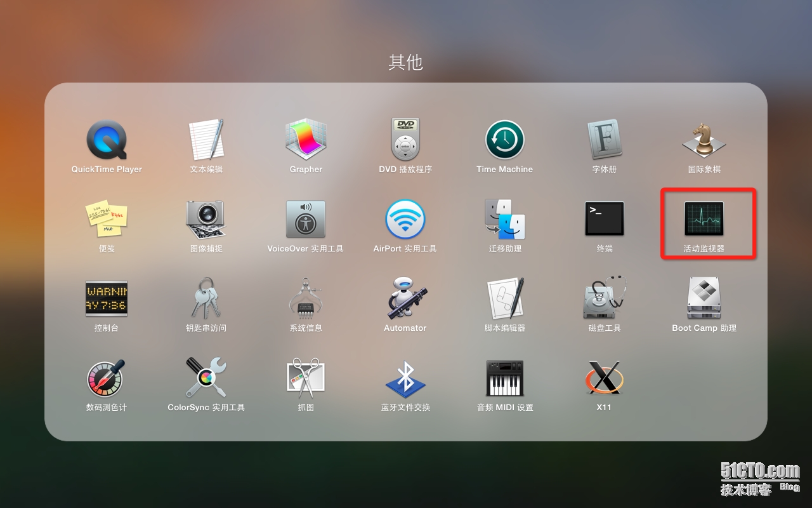Launch X11
Viewport: 812px width, 508px height.
(604, 378)
